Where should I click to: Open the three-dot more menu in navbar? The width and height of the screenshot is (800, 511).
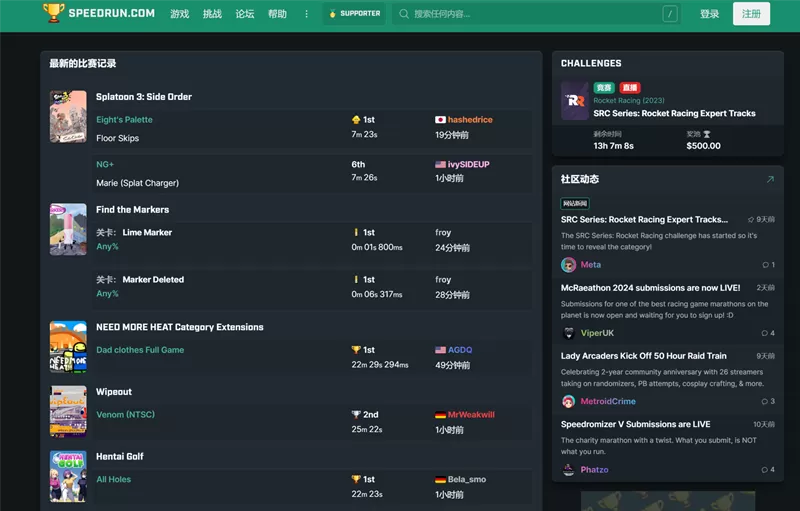[x=306, y=14]
